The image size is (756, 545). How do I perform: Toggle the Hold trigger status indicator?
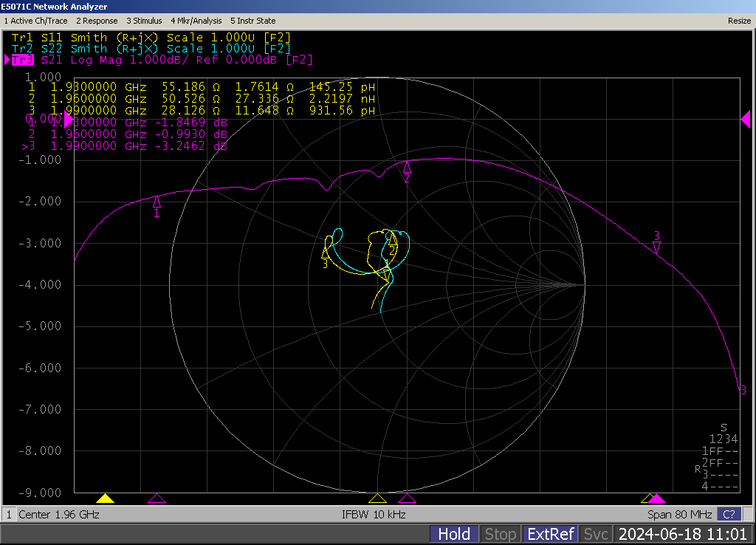pyautogui.click(x=454, y=534)
